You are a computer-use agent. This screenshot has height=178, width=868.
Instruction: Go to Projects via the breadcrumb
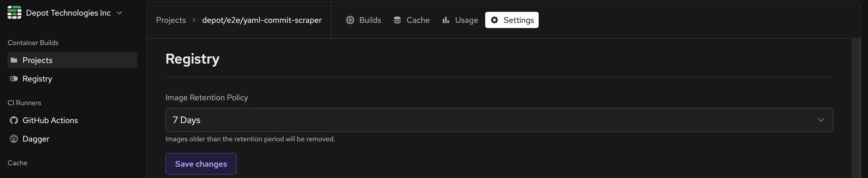pyautogui.click(x=171, y=20)
